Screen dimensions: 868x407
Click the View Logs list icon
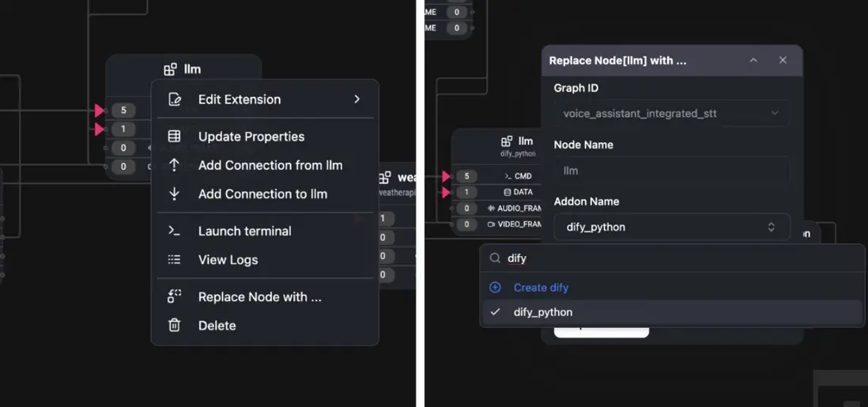(x=175, y=260)
